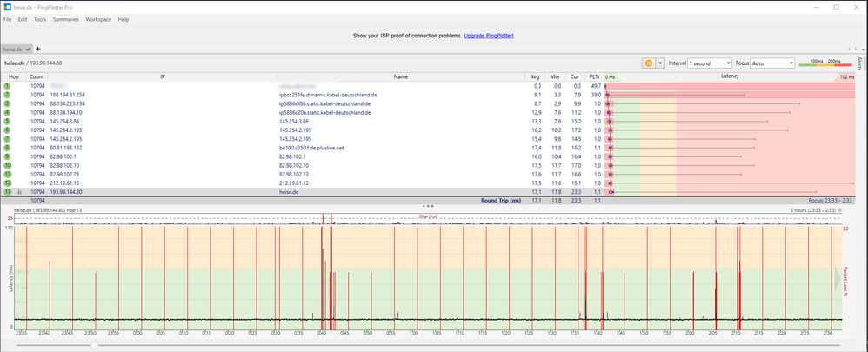868x352 pixels.
Task: Add a new trace tab with the plus icon
Action: [37, 49]
